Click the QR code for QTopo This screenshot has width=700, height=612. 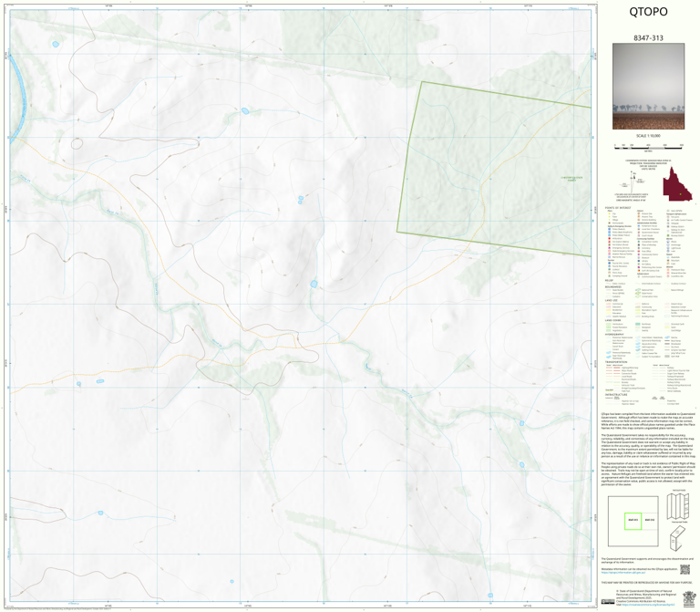685,569
